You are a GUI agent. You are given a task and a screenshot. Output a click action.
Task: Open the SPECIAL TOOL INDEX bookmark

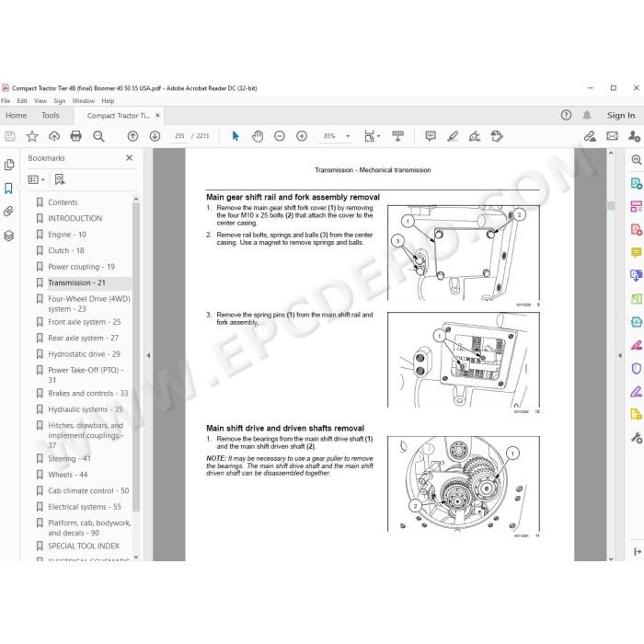(84, 546)
